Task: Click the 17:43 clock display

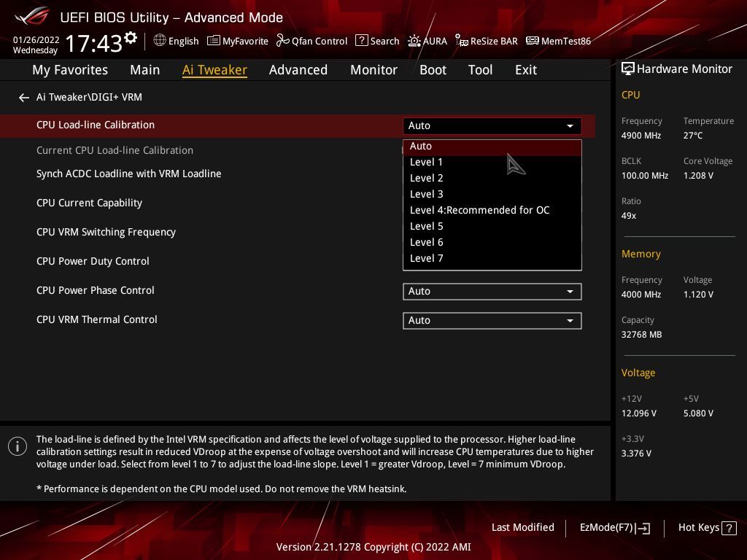Action: point(94,43)
